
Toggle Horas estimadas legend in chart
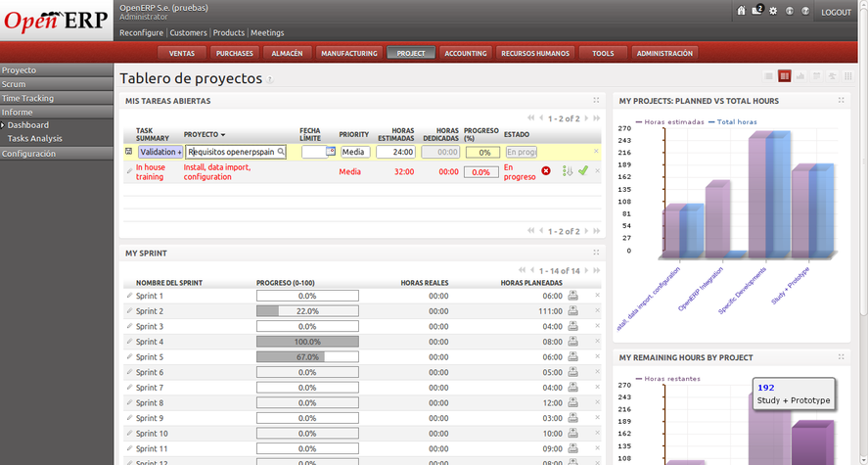(670, 121)
